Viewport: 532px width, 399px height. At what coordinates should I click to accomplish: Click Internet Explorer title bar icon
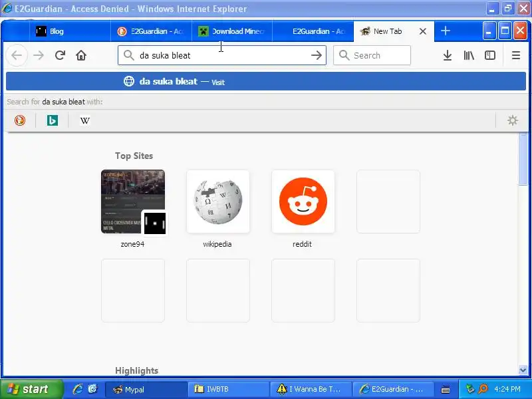point(7,9)
